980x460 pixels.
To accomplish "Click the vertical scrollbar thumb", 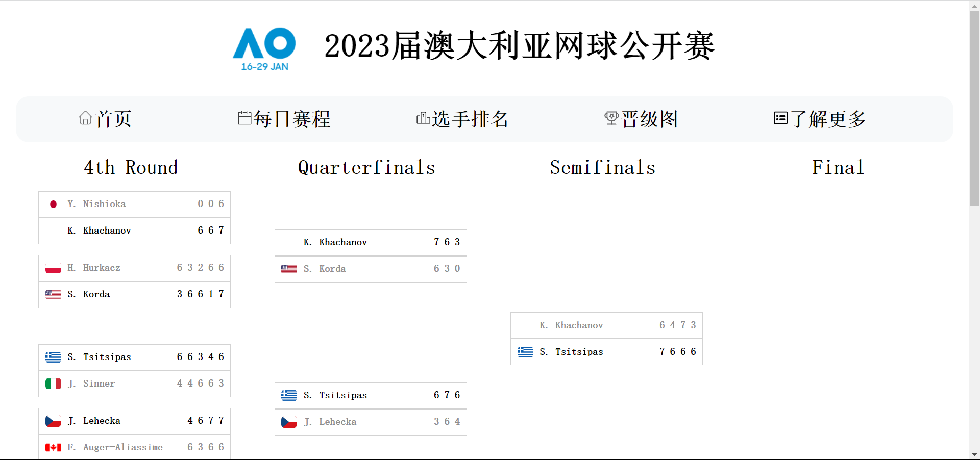I will pos(974,107).
